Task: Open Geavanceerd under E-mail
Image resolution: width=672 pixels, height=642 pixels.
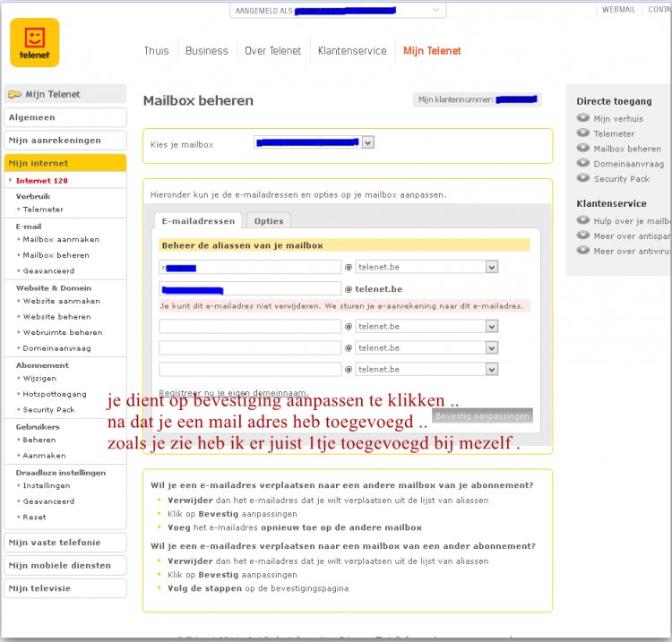Action: tap(48, 271)
